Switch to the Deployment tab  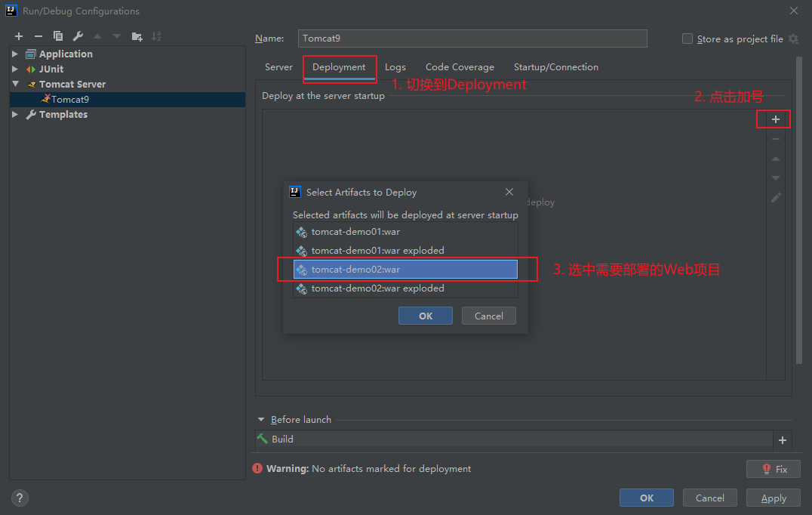(x=339, y=67)
